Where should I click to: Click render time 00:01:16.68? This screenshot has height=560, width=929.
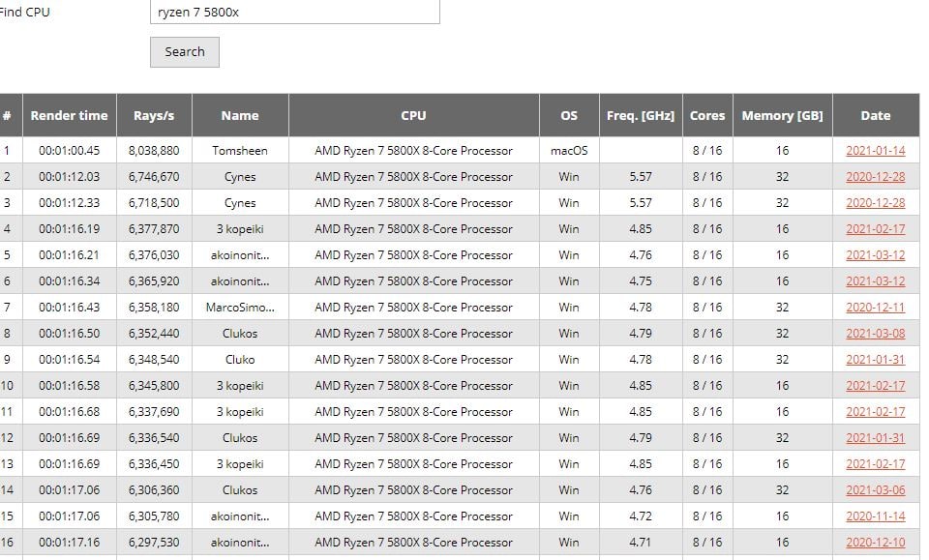point(70,411)
